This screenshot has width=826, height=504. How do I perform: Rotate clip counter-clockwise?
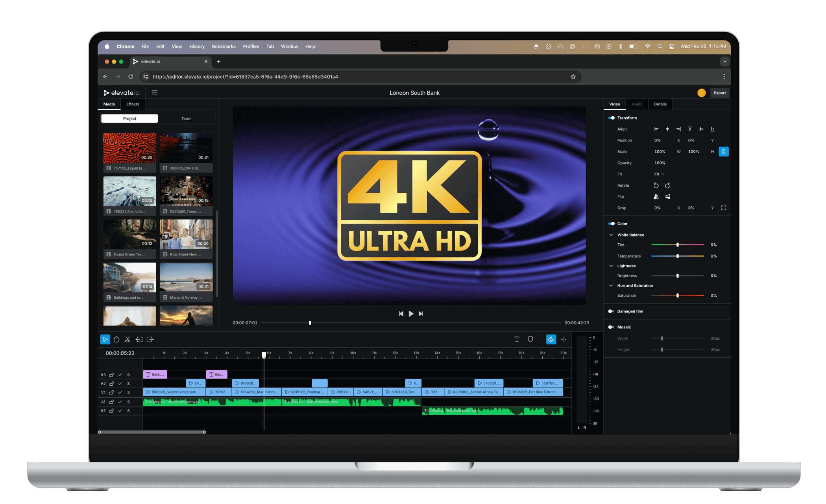click(x=656, y=186)
